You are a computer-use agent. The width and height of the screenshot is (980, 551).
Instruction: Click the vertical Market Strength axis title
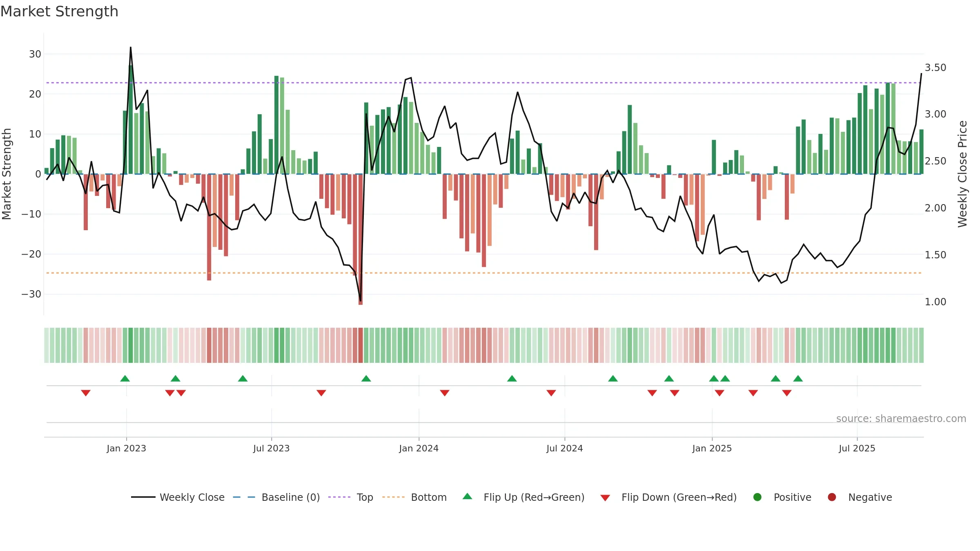click(x=7, y=174)
